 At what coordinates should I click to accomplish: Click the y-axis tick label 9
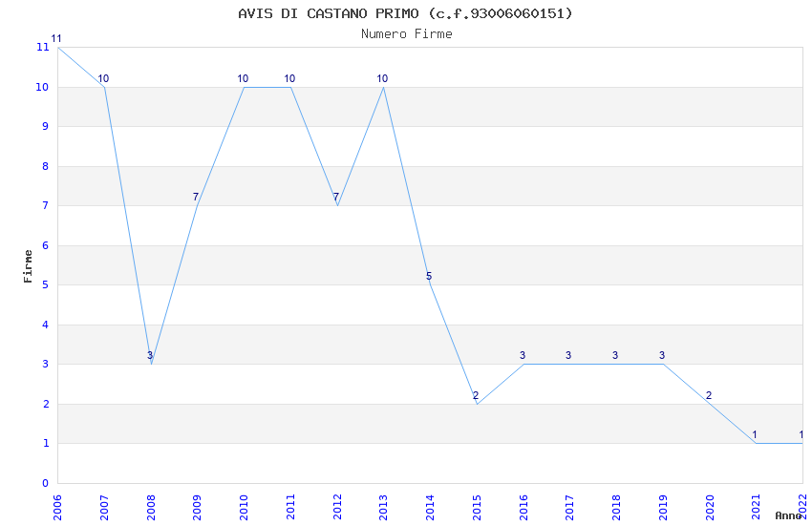pos(46,126)
